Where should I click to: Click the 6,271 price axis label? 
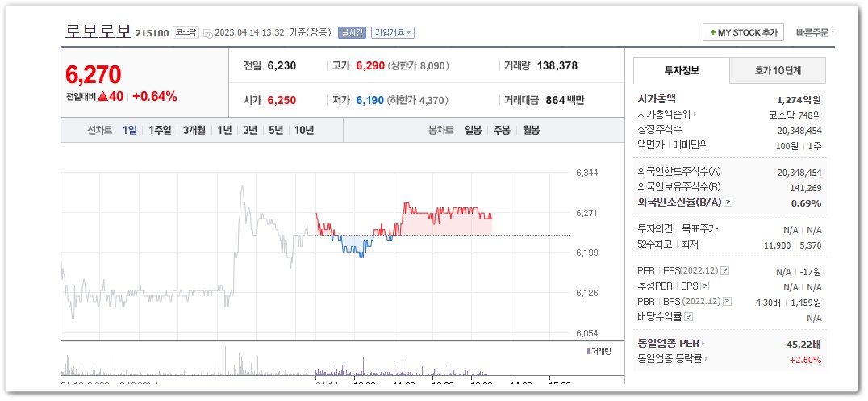tap(587, 213)
